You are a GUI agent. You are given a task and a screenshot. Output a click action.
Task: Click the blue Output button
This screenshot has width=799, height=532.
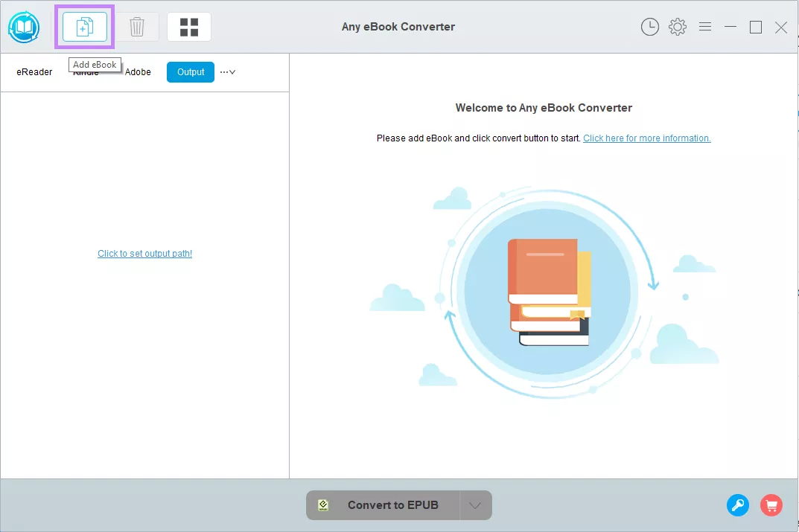coord(190,72)
